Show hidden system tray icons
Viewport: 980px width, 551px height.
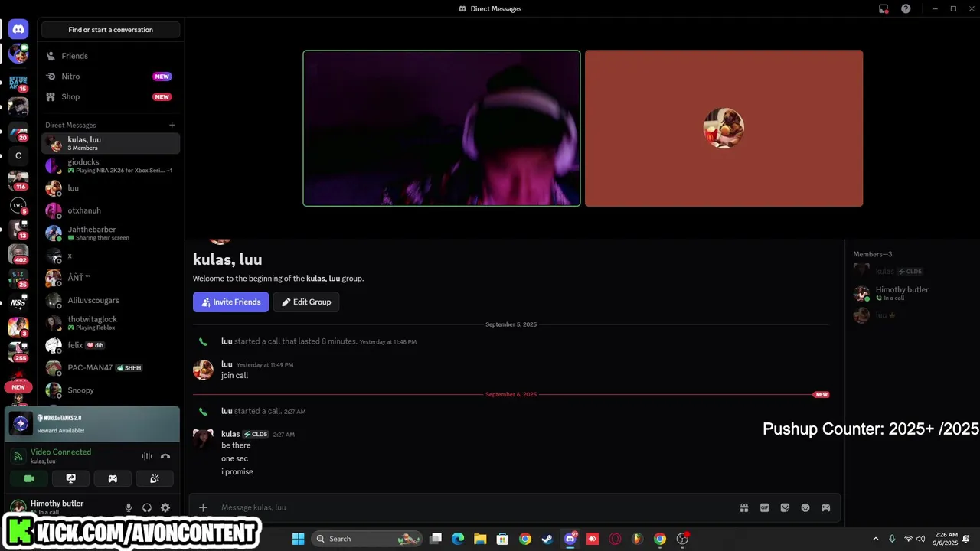tap(875, 539)
